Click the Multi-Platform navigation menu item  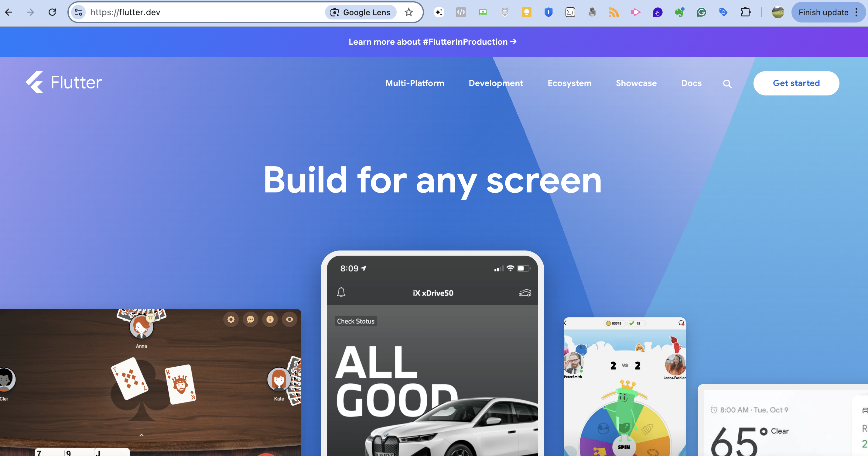[x=415, y=83]
